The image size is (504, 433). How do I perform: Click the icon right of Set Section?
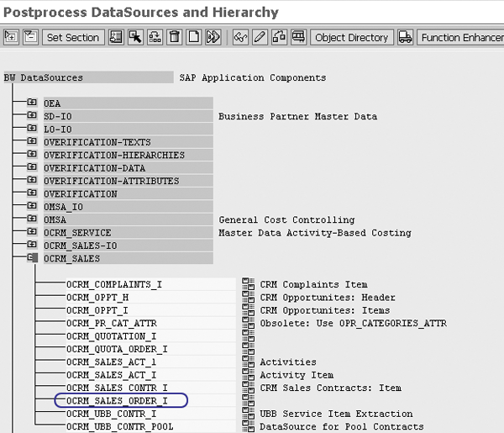tap(116, 37)
